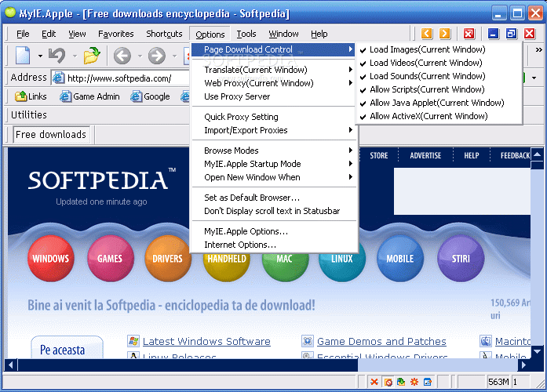Expand MyIE.Apple Startup Mode submenu
The image size is (547, 392).
point(273,164)
